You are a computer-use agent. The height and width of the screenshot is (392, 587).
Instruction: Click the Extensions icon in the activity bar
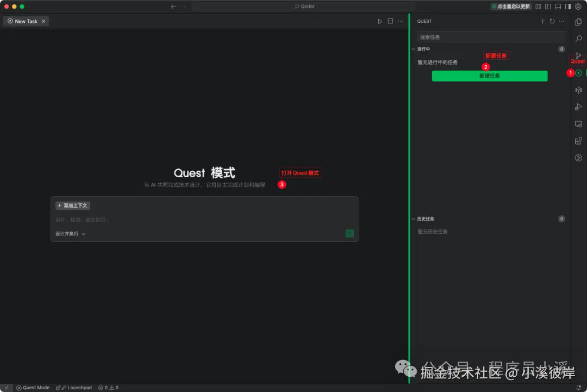pos(578,141)
